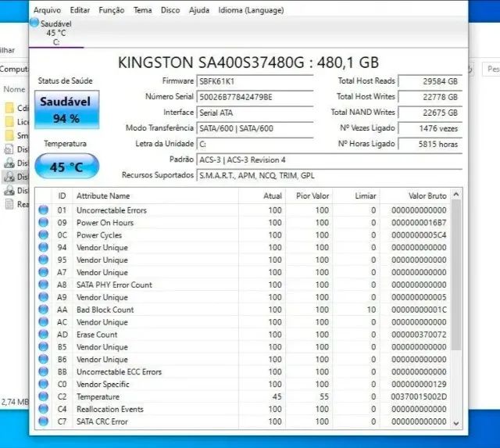Click the Firmware field SBFK61K1
Screen dimensions: 500x448
pyautogui.click(x=255, y=81)
